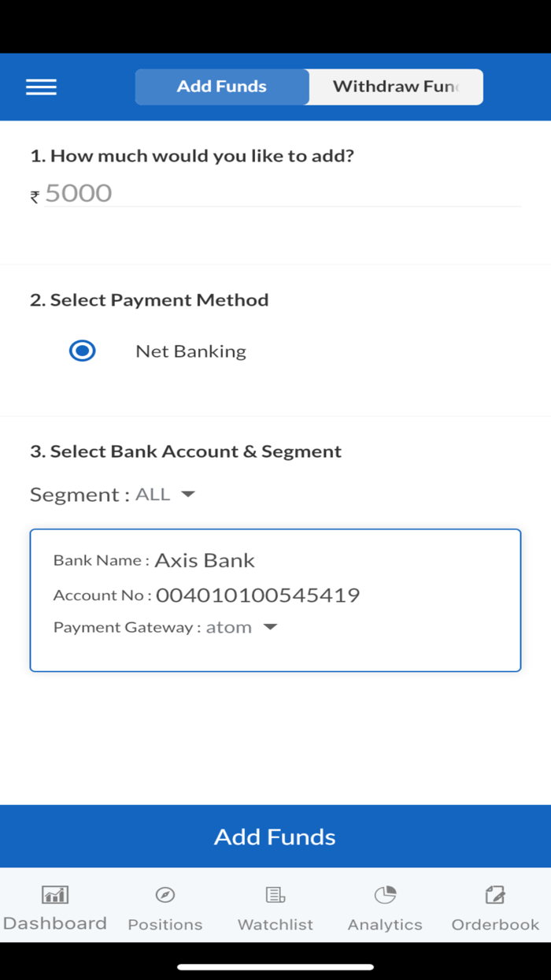Tap the Watchlist list icon
Image resolution: width=551 pixels, height=980 pixels.
(275, 894)
